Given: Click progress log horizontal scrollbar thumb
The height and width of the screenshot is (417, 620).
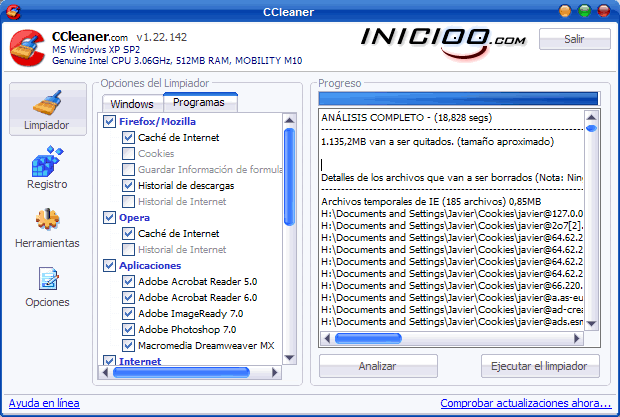Looking at the screenshot, I should pyautogui.click(x=368, y=338).
